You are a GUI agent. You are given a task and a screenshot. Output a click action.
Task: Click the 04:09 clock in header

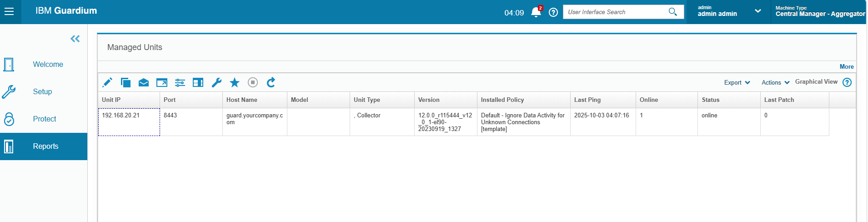pyautogui.click(x=514, y=13)
